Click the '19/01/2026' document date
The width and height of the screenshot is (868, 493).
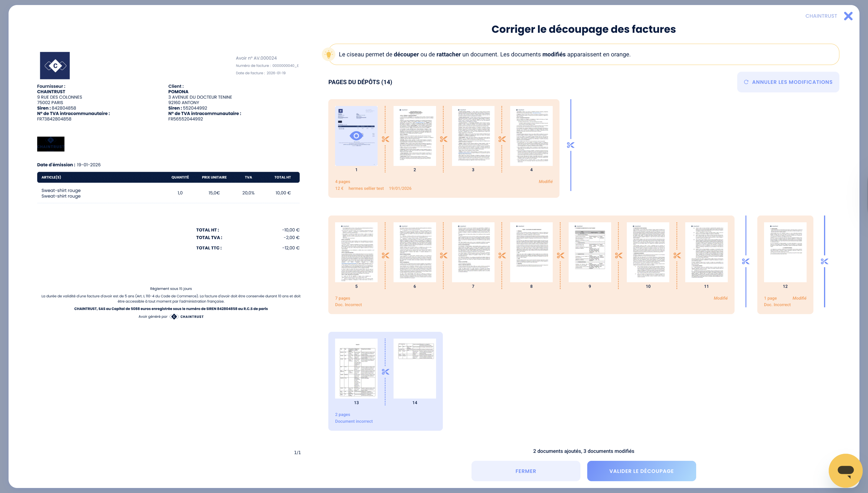[400, 188]
